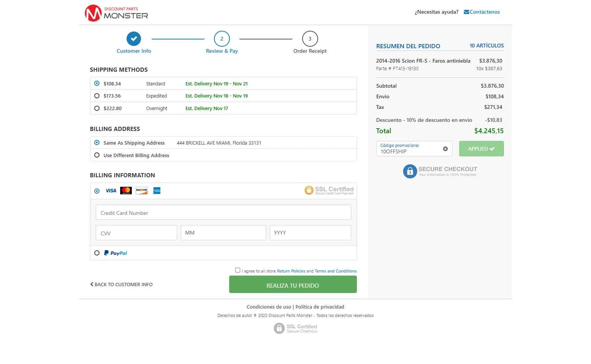Click the Order Receipt step label
This screenshot has width=591, height=364.
[x=310, y=51]
